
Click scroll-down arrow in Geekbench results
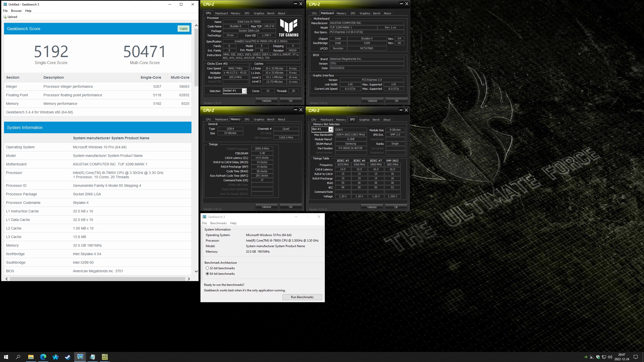click(x=196, y=271)
